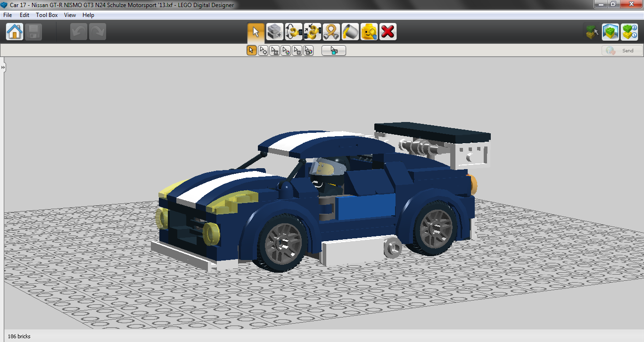644x342 pixels.
Task: Open the View menu
Action: pos(70,15)
